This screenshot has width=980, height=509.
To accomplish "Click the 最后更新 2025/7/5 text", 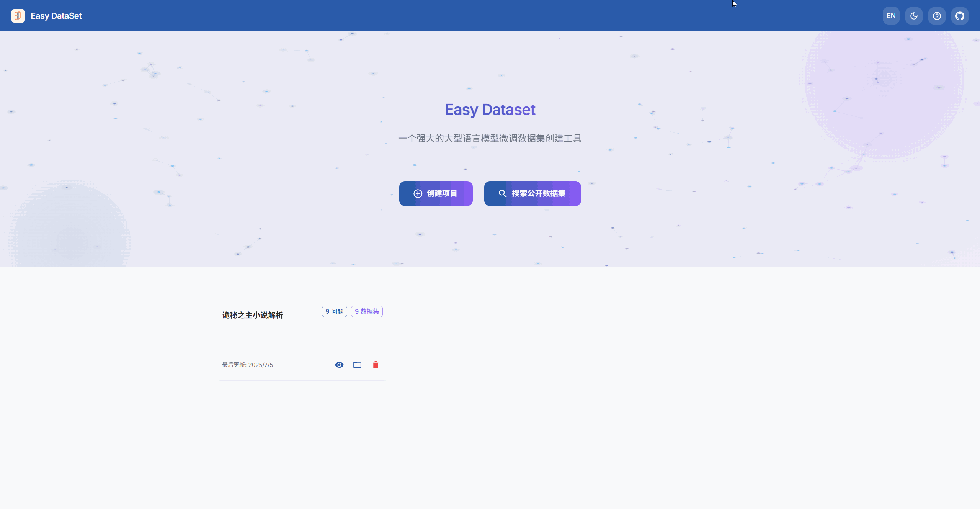I will pyautogui.click(x=247, y=365).
